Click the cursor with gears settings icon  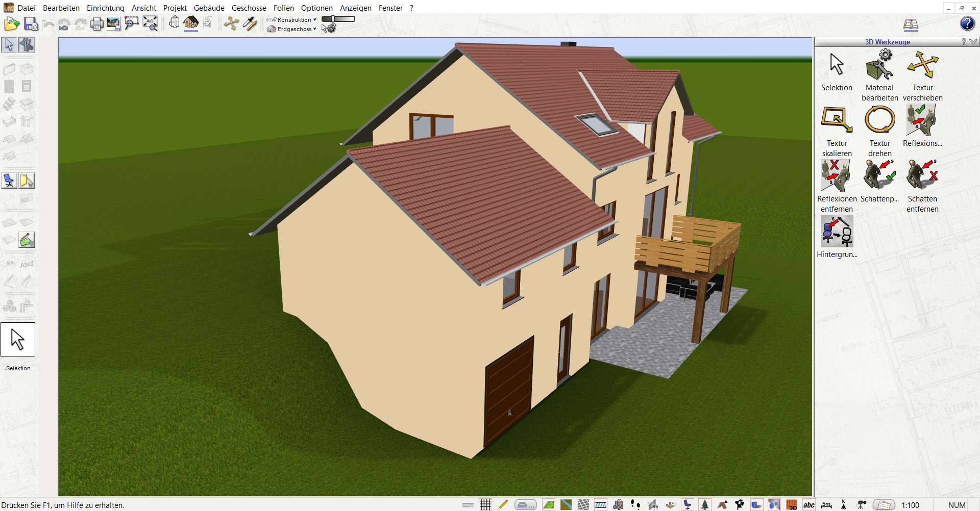329,28
